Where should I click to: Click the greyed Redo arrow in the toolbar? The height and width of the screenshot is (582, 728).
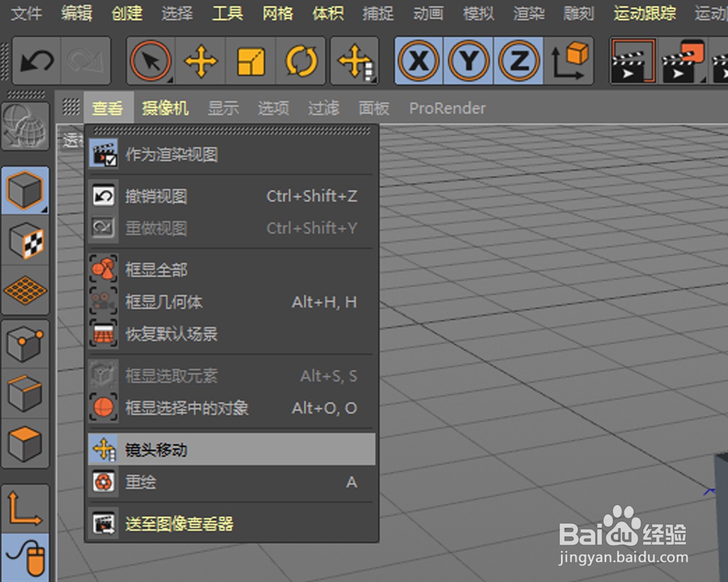(x=86, y=61)
